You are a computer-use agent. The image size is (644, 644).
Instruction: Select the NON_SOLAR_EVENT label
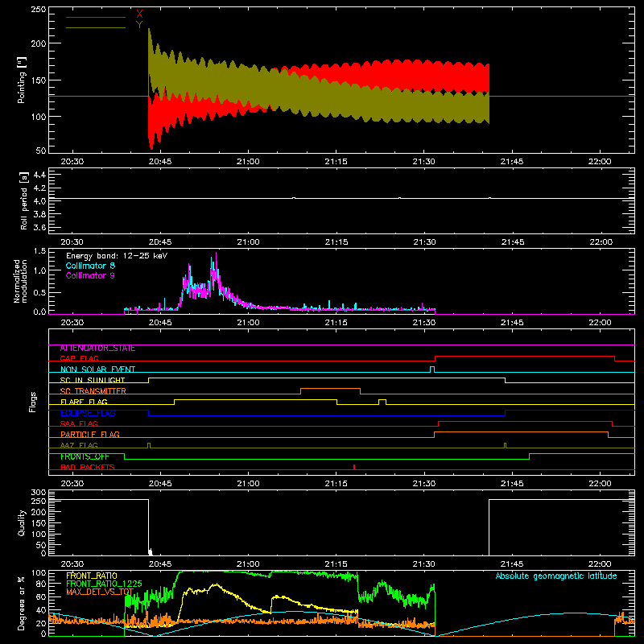pos(97,369)
